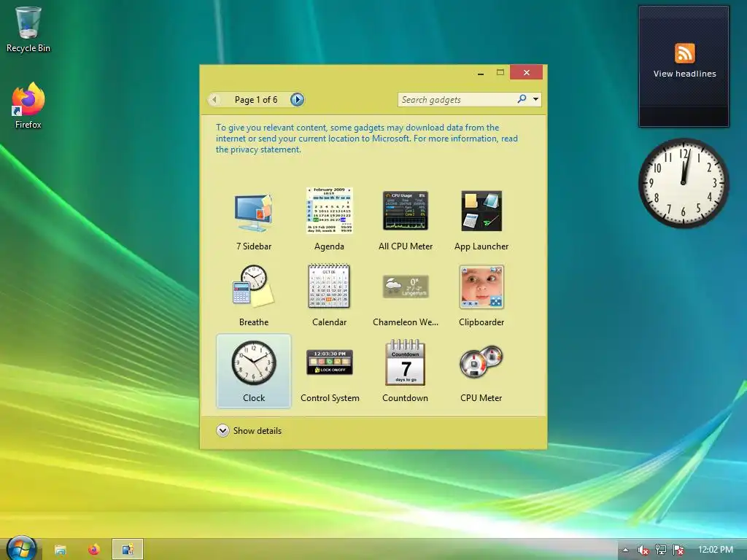This screenshot has height=560, width=747.
Task: Click View headlines on desktop gadget
Action: 684,74
